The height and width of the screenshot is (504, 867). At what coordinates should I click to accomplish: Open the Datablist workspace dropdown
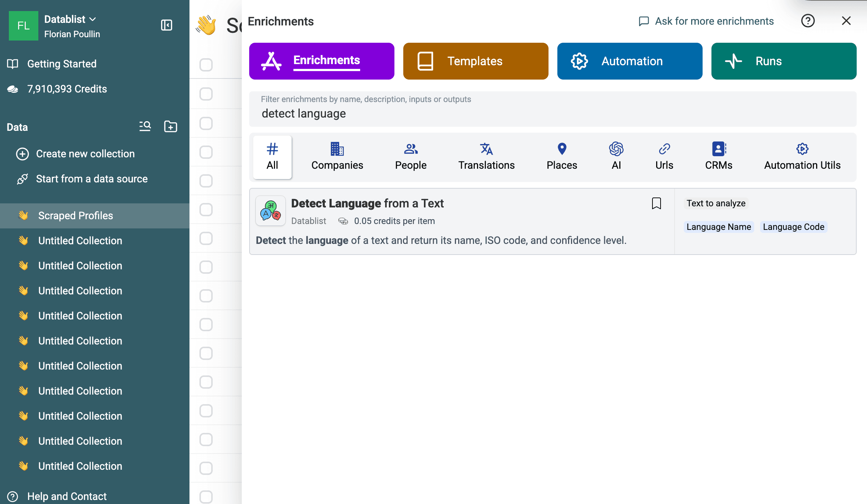70,19
